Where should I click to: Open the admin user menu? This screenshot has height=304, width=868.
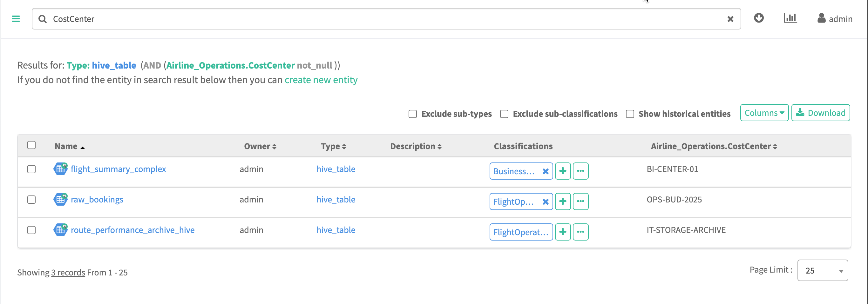click(x=835, y=19)
